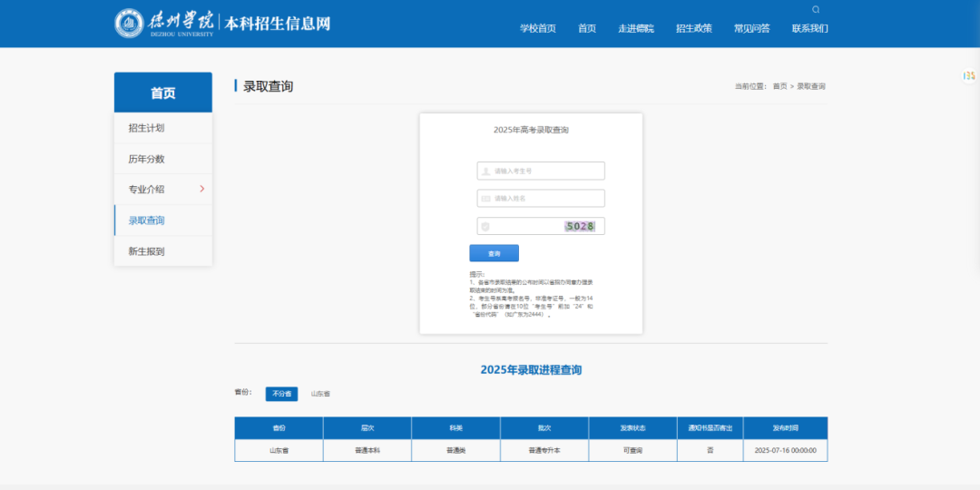Click the 否 cell under 通知书是否寄出
Screen dimensions: 980x490
tap(710, 450)
